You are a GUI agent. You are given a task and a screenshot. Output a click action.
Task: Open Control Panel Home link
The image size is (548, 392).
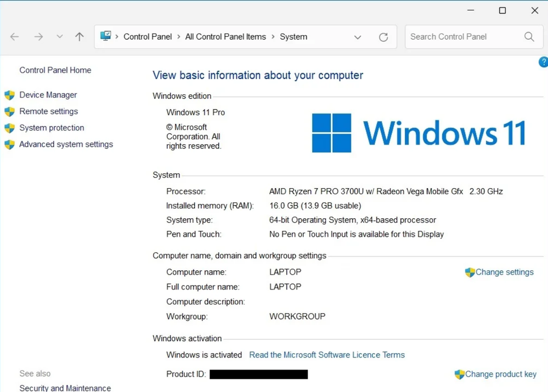pos(55,70)
